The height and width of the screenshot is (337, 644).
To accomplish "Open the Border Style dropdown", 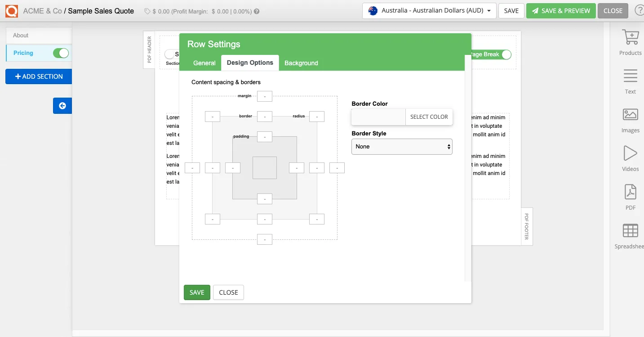I will 401,146.
